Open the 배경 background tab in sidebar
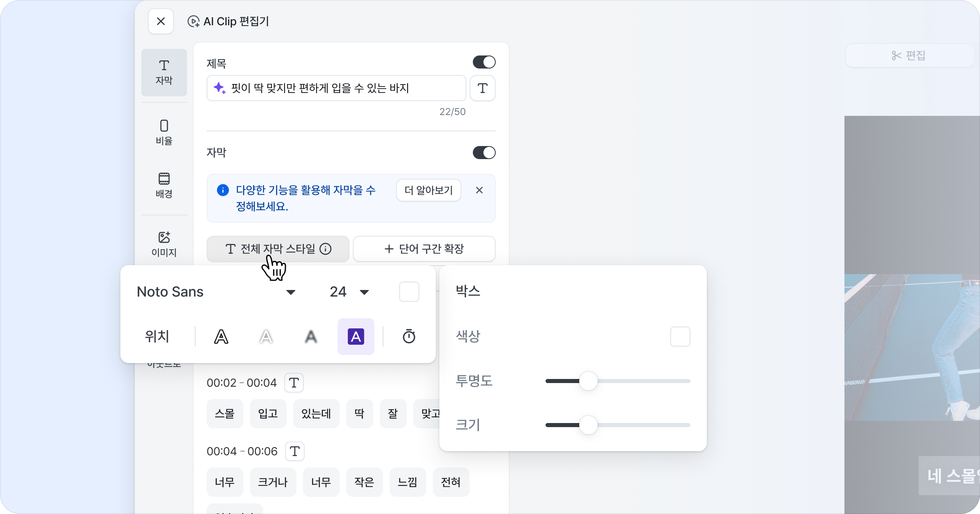 [164, 185]
